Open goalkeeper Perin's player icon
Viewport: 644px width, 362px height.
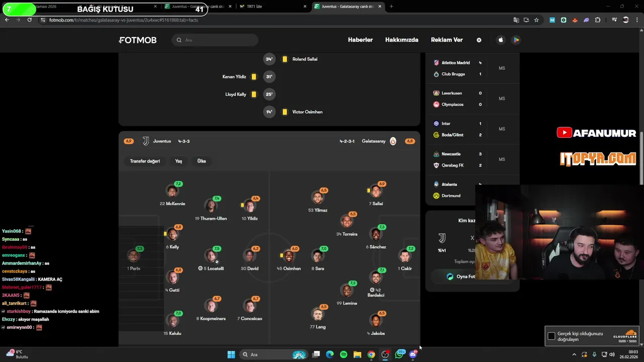pos(134,256)
